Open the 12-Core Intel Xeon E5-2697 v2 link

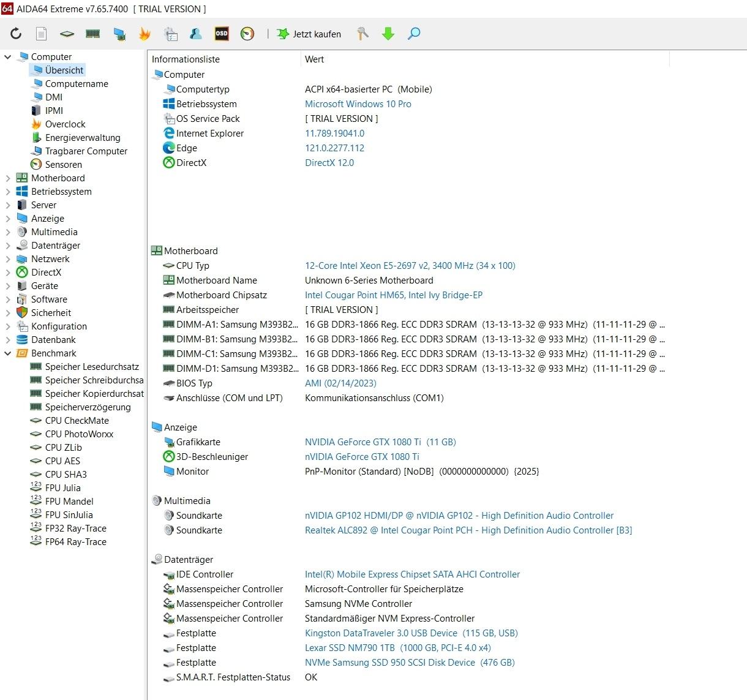pyautogui.click(x=410, y=266)
